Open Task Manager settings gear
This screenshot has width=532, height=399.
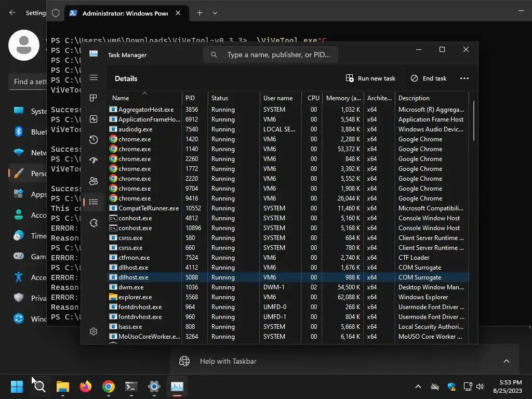tap(94, 331)
